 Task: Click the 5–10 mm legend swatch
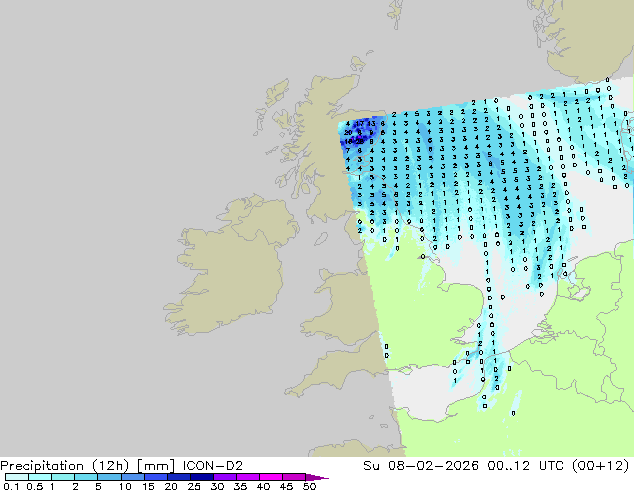pos(109,477)
